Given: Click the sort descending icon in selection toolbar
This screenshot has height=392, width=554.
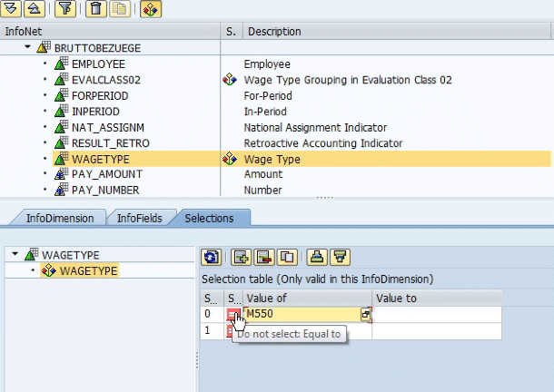Looking at the screenshot, I should click(338, 258).
